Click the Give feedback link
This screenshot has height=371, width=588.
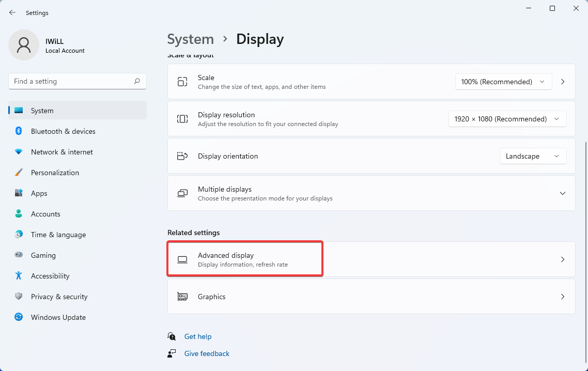(x=207, y=353)
